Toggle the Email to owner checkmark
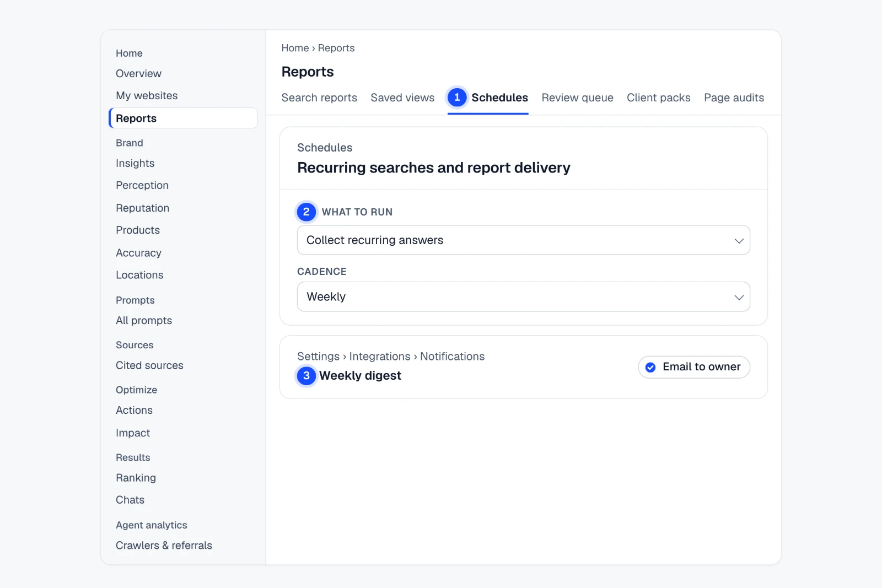882x588 pixels. (x=650, y=367)
